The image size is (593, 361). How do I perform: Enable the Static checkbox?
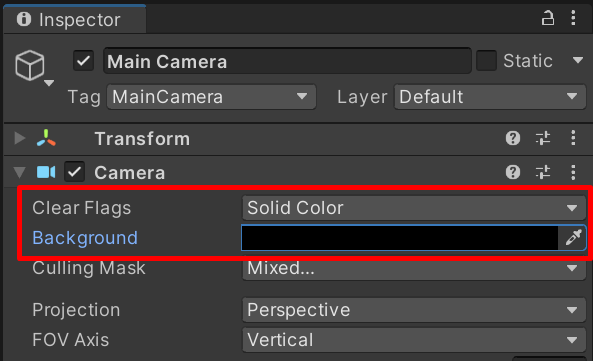pos(486,61)
